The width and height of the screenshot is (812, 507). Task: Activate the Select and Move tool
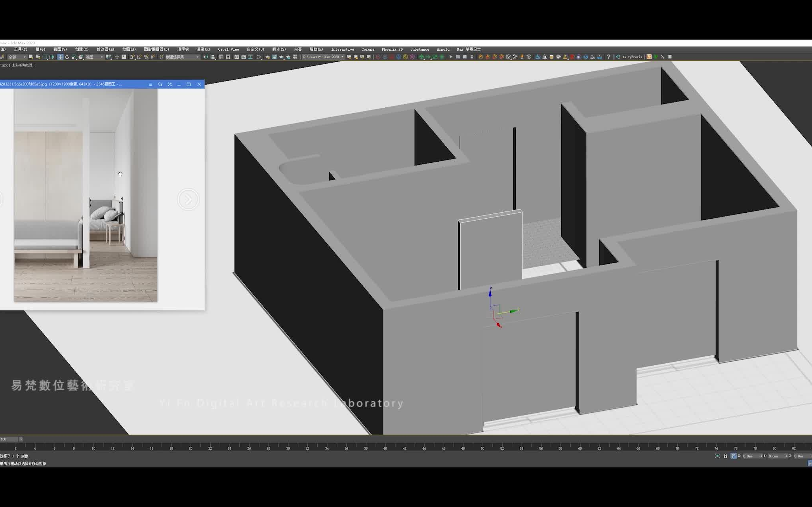pos(61,57)
